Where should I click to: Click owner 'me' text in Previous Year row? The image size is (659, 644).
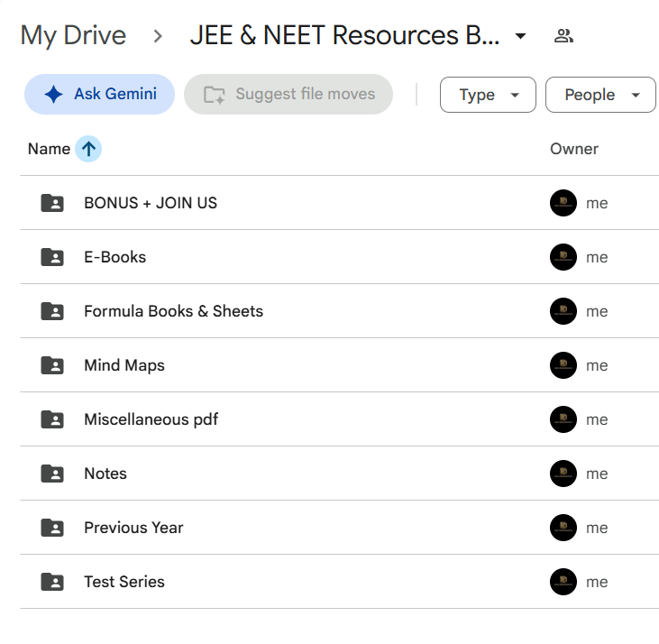(x=597, y=528)
